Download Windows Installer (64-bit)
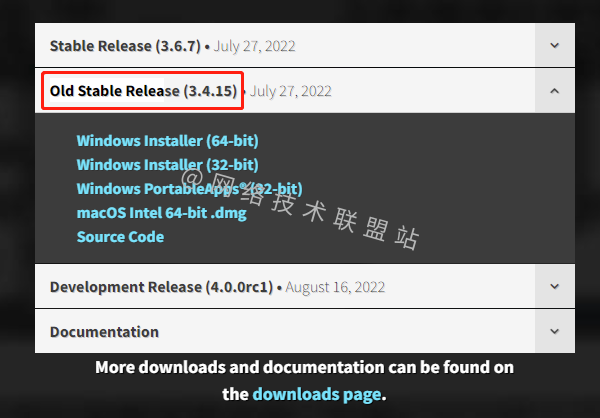 [x=168, y=141]
